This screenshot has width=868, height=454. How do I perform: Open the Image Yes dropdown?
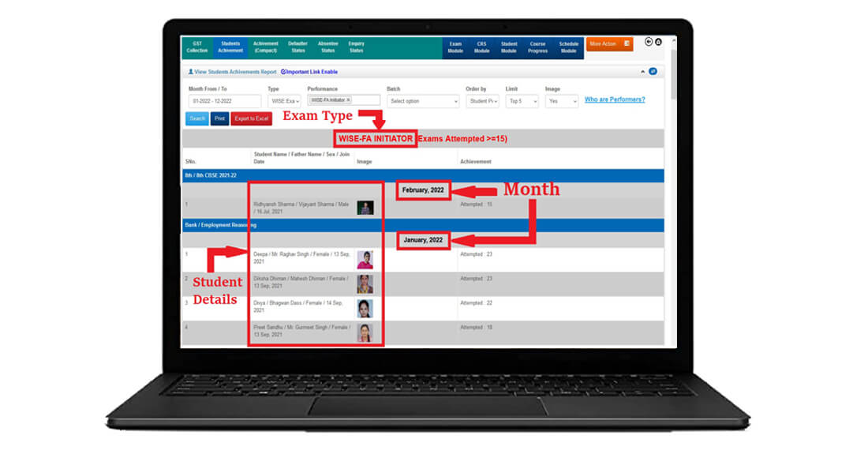[x=561, y=101]
